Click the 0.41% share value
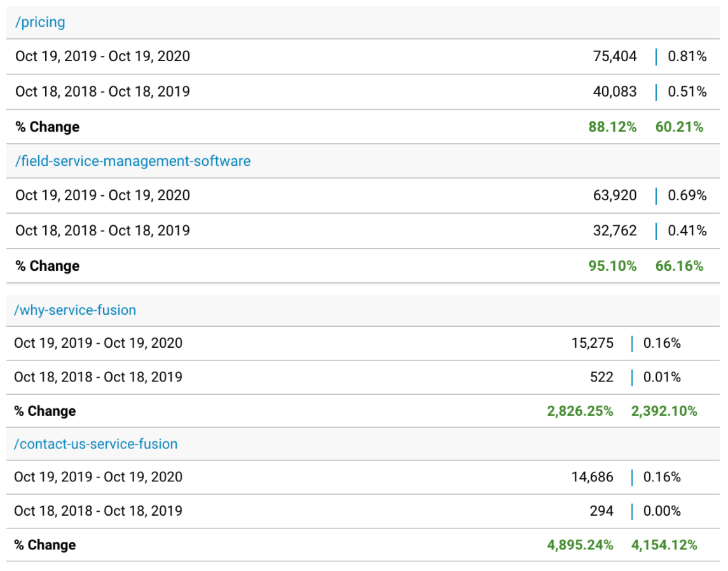The width and height of the screenshot is (728, 571). click(687, 231)
